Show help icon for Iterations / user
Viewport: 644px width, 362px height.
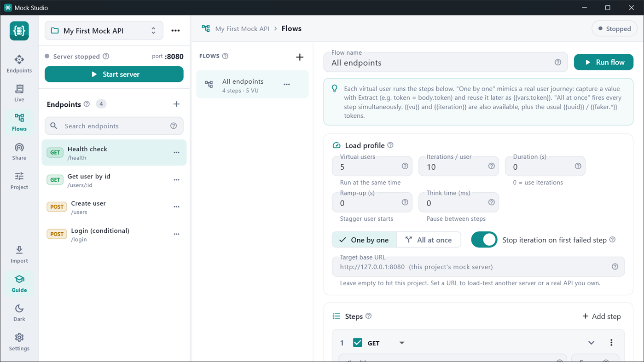pyautogui.click(x=492, y=166)
